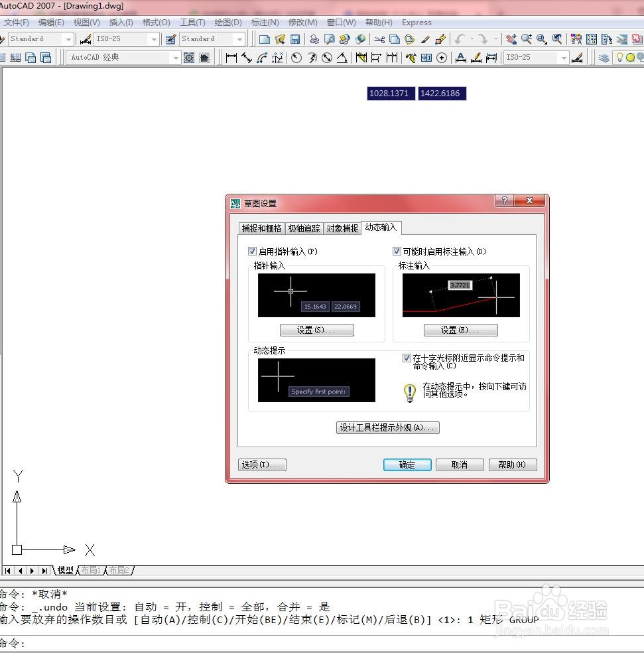The image size is (644, 653).
Task: Select the Linear dimension tool
Action: [x=231, y=58]
